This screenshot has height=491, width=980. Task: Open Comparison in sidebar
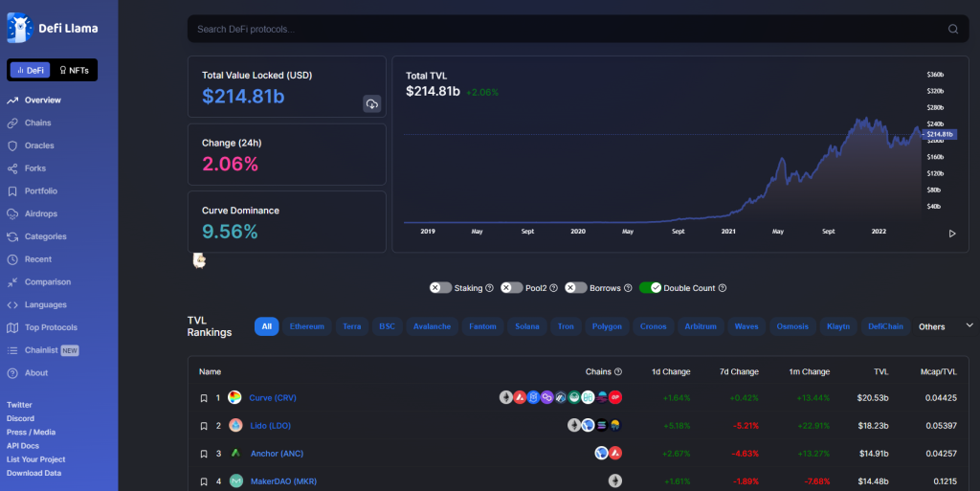(38, 282)
